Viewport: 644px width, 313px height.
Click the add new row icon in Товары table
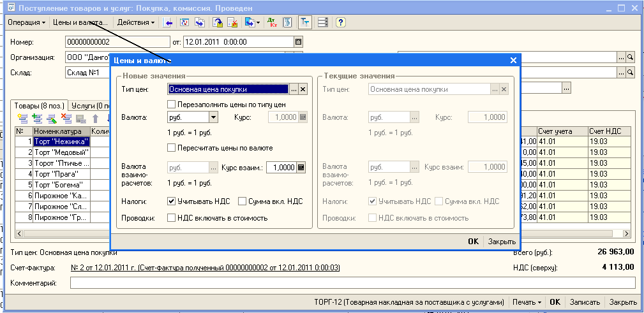[23, 118]
